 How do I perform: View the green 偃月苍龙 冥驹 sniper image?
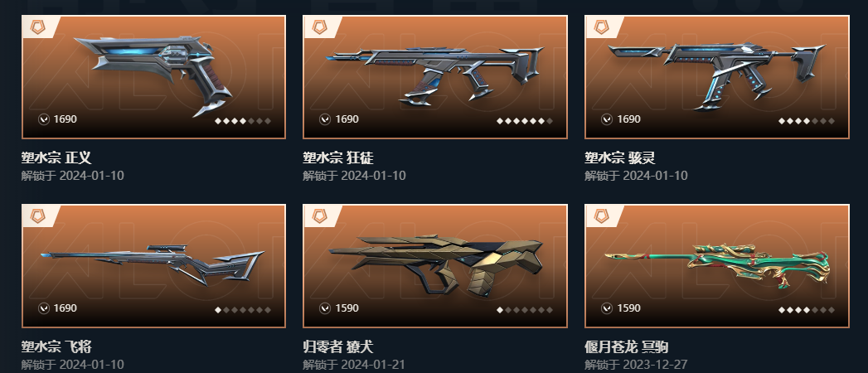click(717, 267)
